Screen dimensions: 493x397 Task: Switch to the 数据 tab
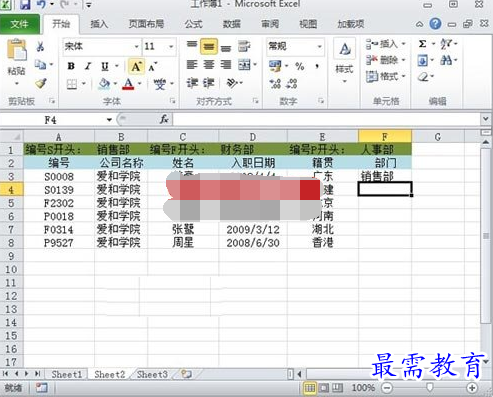[232, 24]
